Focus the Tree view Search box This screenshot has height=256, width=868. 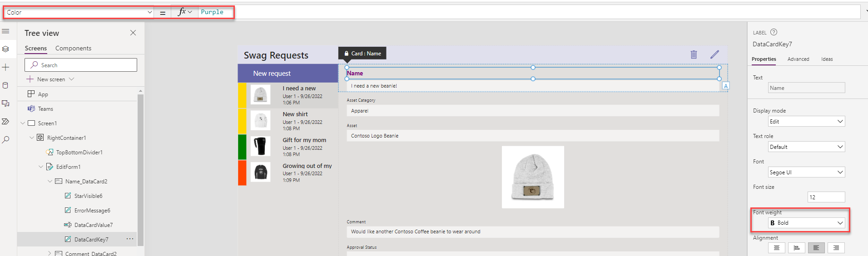pyautogui.click(x=81, y=65)
